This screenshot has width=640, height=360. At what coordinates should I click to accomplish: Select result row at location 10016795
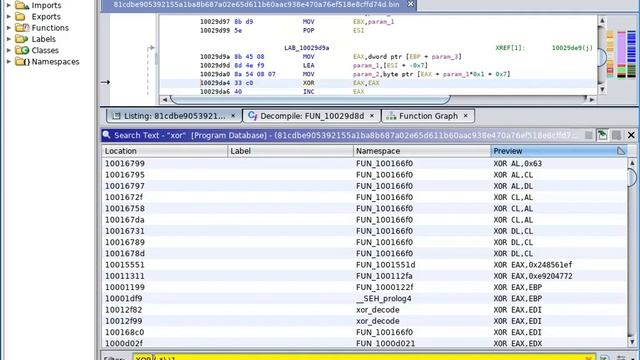(x=364, y=175)
